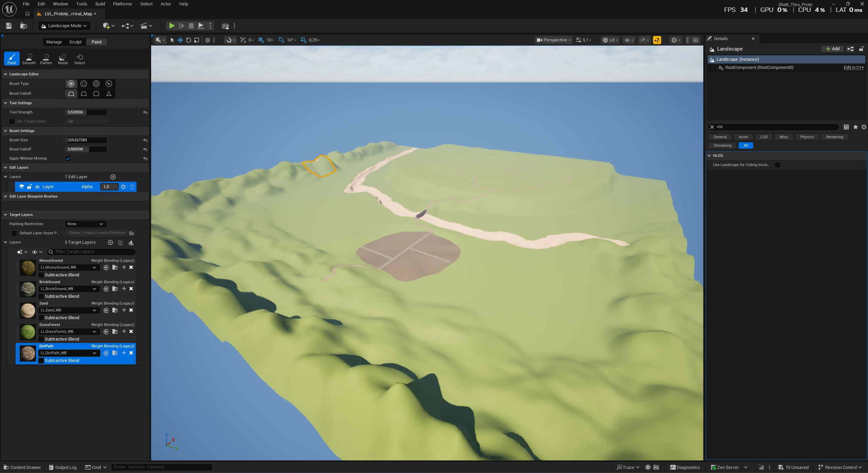Open Landscape Mode dropdown

pos(64,26)
